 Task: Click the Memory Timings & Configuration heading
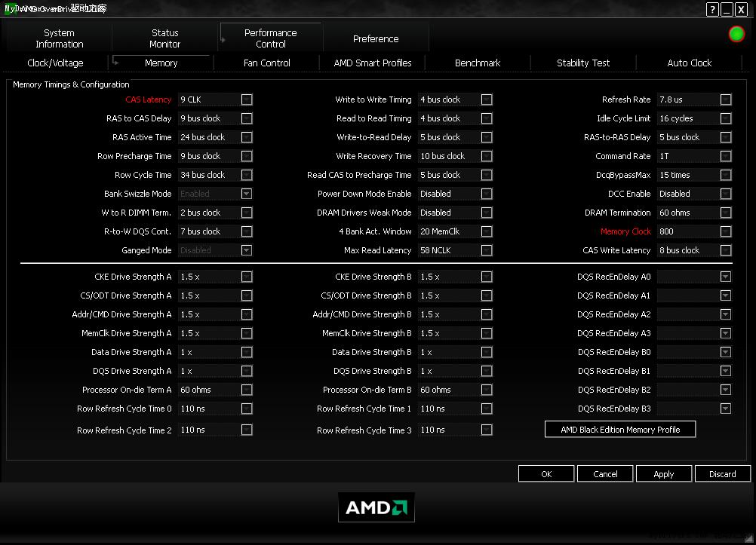pos(71,84)
